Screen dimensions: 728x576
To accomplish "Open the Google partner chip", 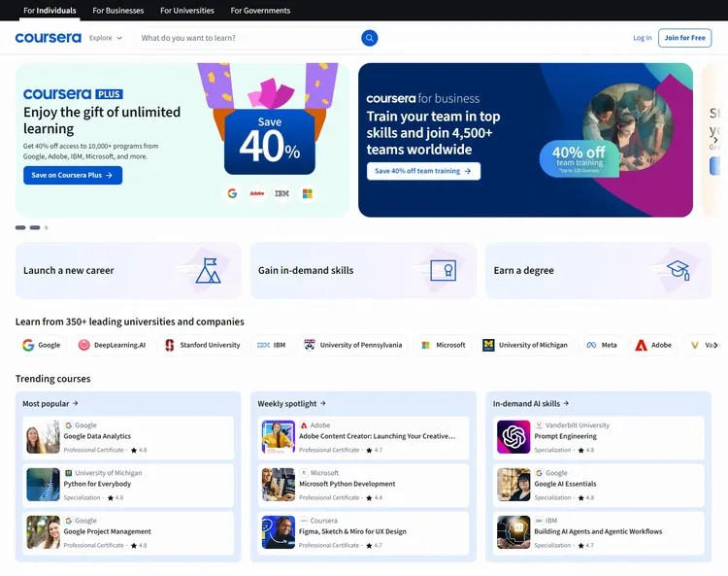I will point(42,345).
